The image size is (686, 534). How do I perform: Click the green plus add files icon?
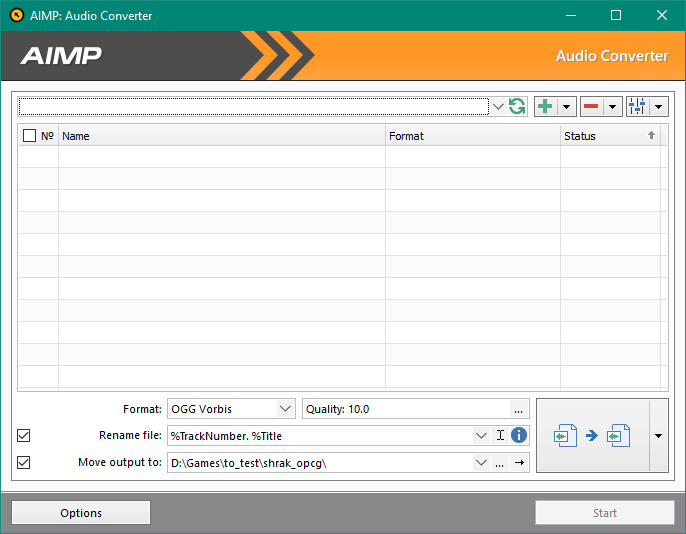tap(545, 107)
